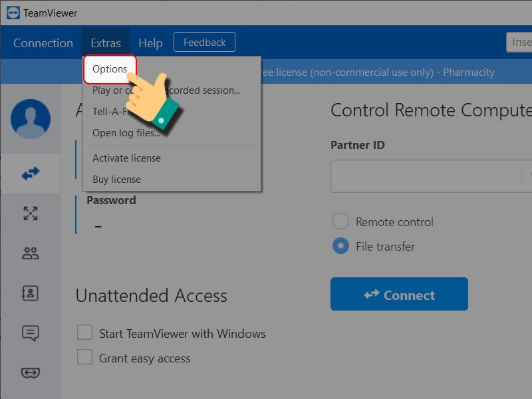
Task: Open Computers & Contacts people icon
Action: [x=31, y=253]
